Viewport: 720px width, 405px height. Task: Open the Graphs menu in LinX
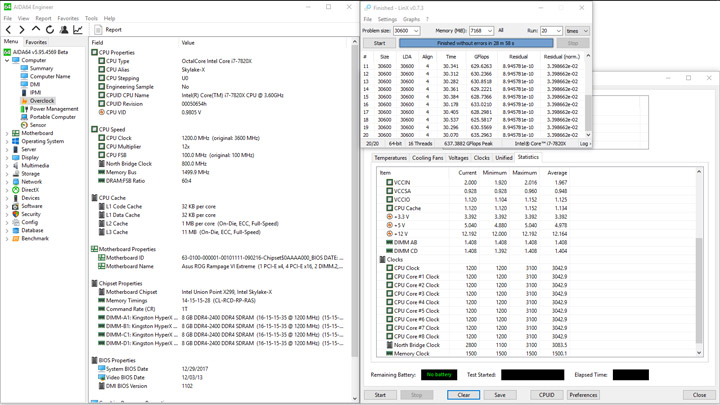[411, 19]
